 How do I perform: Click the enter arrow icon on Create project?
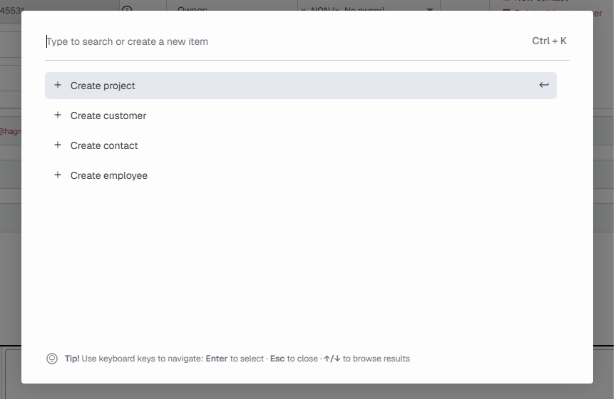pos(544,85)
